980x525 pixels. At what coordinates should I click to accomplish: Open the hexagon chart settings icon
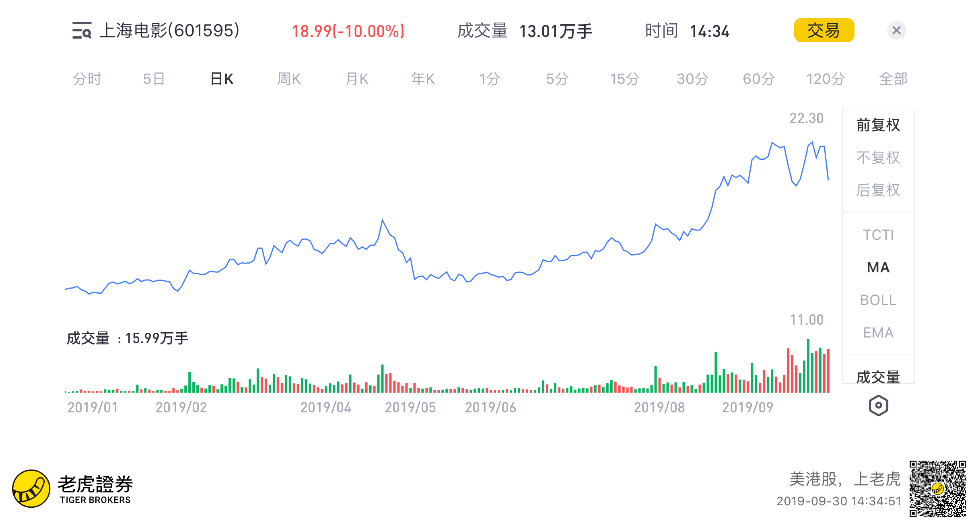point(878,406)
